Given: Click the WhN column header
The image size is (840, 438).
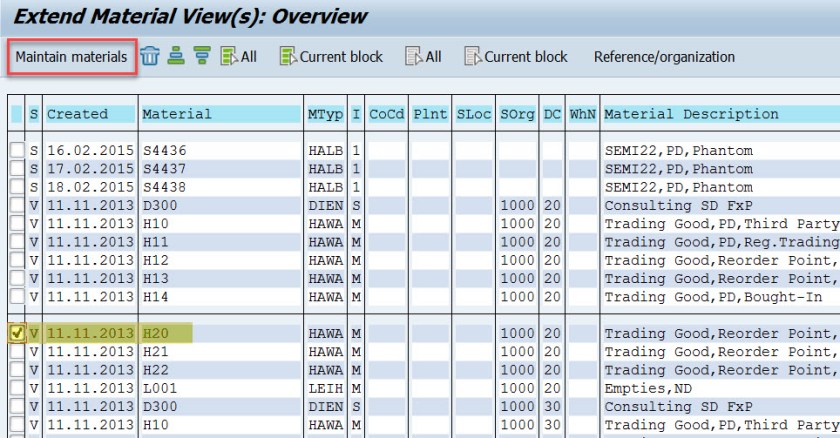Looking at the screenshot, I should [582, 114].
